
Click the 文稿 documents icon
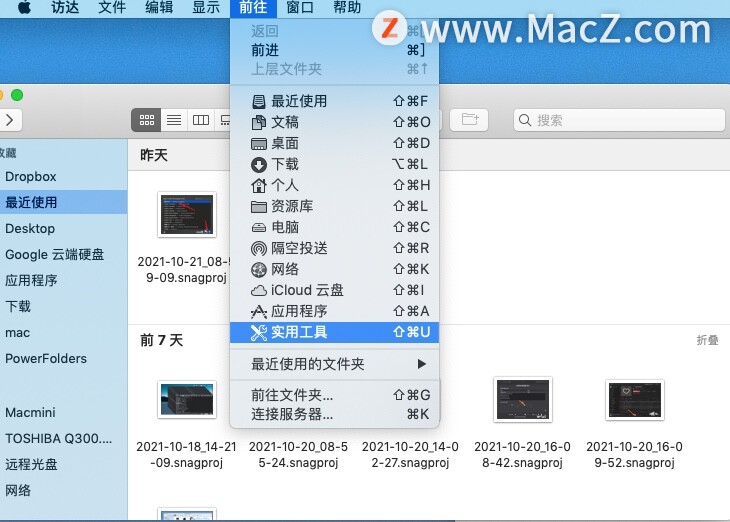pos(259,122)
